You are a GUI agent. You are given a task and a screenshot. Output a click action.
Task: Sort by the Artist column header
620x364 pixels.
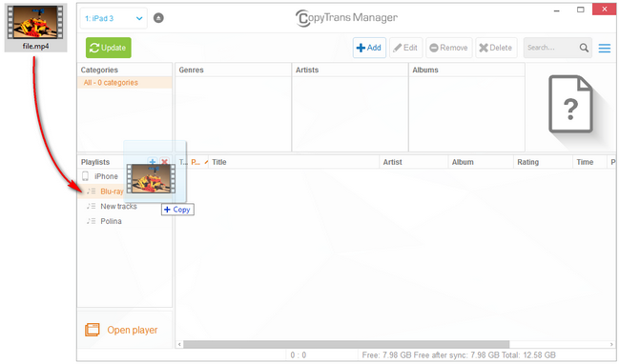pyautogui.click(x=414, y=162)
